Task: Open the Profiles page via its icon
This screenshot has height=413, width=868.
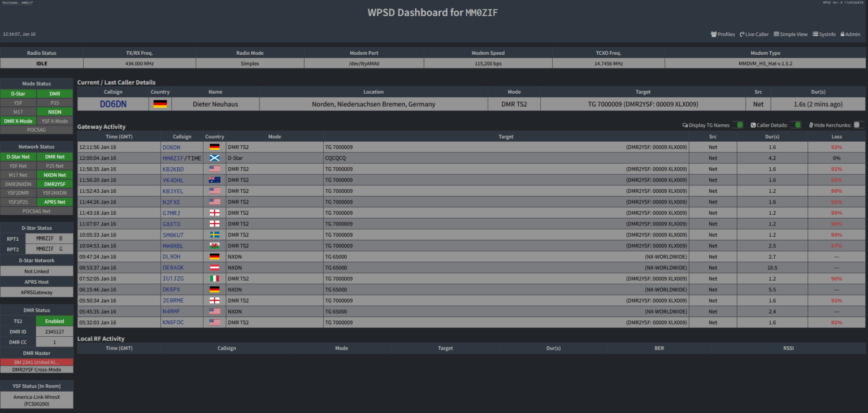Action: 714,34
